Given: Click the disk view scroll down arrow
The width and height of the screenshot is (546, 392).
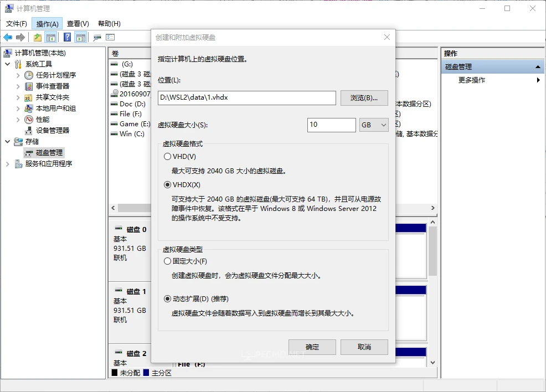Looking at the screenshot, I should (433, 363).
